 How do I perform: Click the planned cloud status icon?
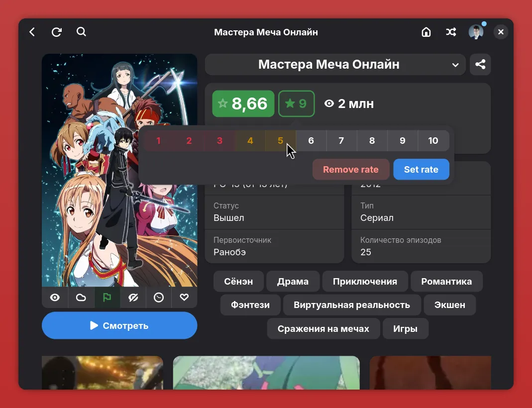(81, 298)
